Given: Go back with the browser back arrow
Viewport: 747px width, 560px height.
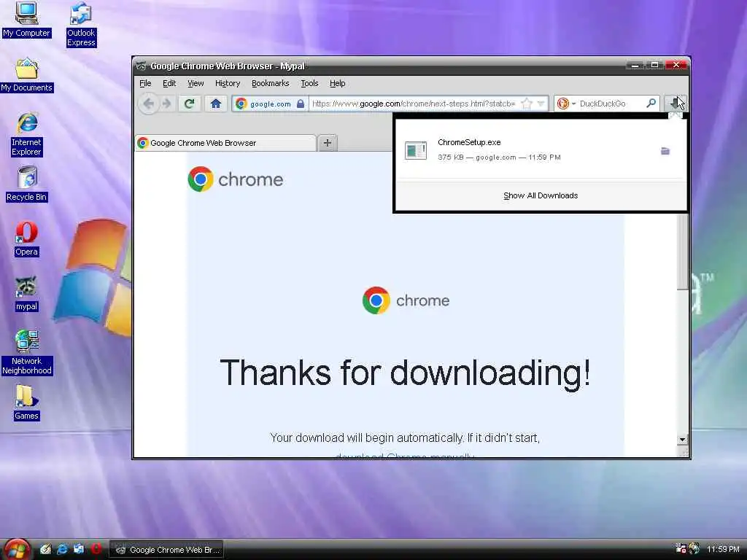Looking at the screenshot, I should click(x=149, y=104).
